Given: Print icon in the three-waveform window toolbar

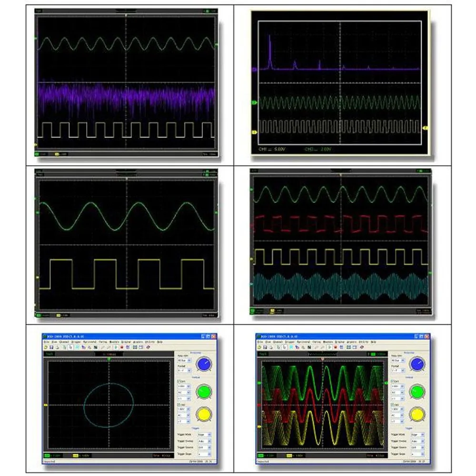Looking at the screenshot, I should (x=271, y=347).
